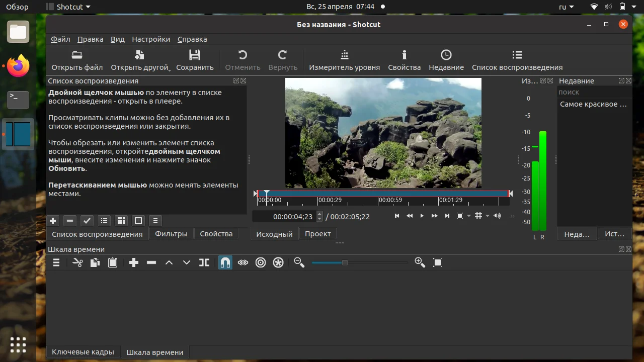Expand the player grid options dropdown
644x362 pixels.
488,216
